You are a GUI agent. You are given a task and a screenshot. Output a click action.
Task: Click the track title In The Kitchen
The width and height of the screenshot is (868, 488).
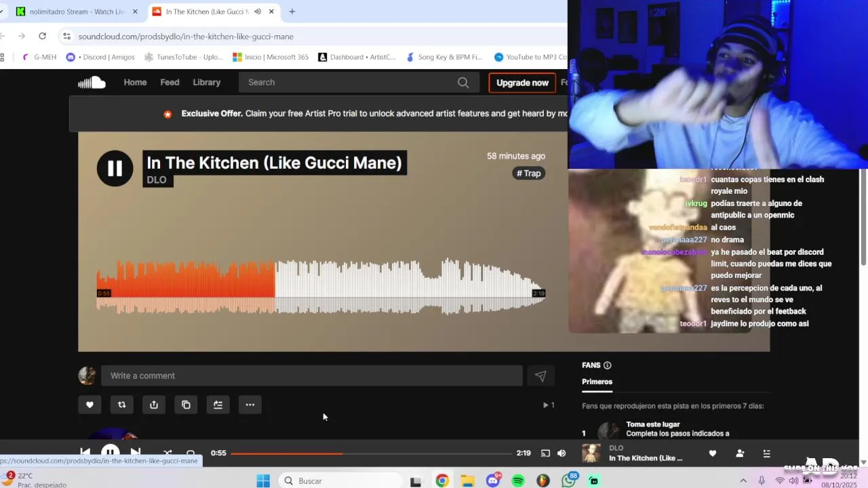[x=274, y=163]
